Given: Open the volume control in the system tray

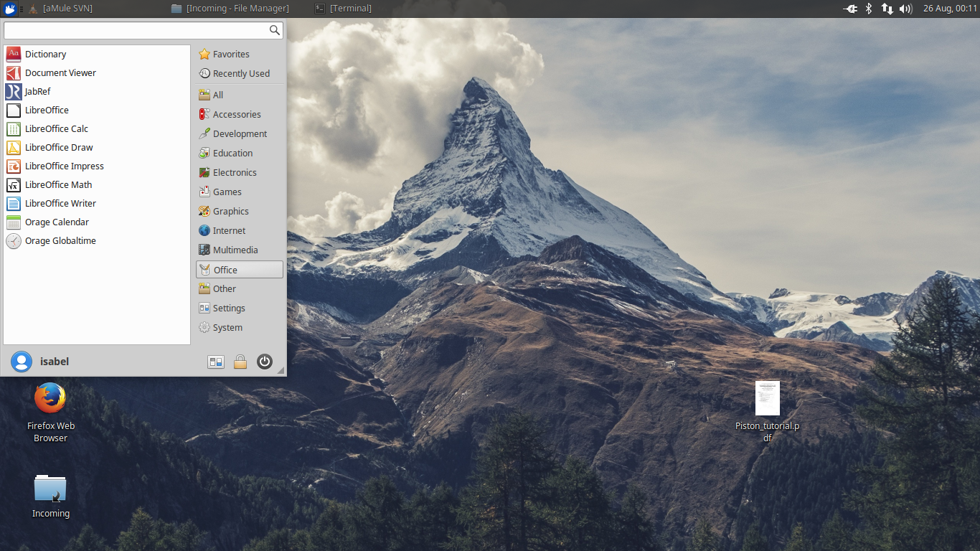Looking at the screenshot, I should 904,9.
